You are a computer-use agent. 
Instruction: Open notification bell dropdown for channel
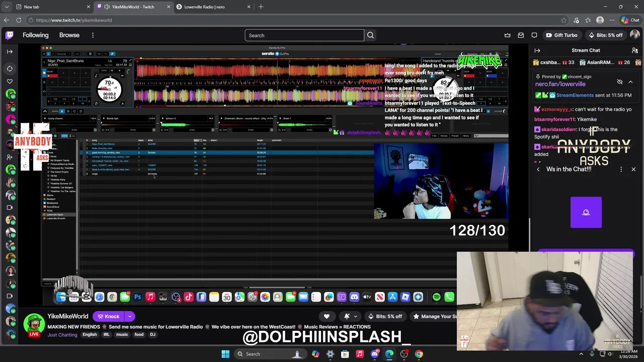tap(351, 316)
